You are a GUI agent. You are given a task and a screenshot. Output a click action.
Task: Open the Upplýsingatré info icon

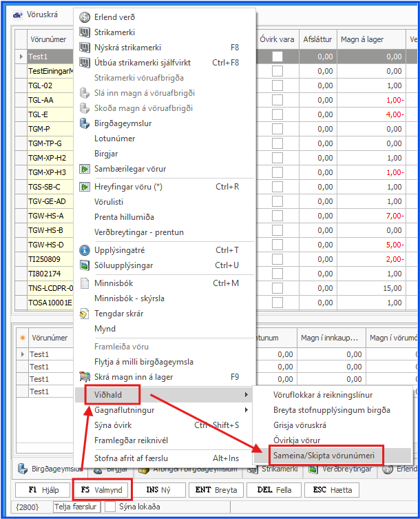(x=85, y=250)
